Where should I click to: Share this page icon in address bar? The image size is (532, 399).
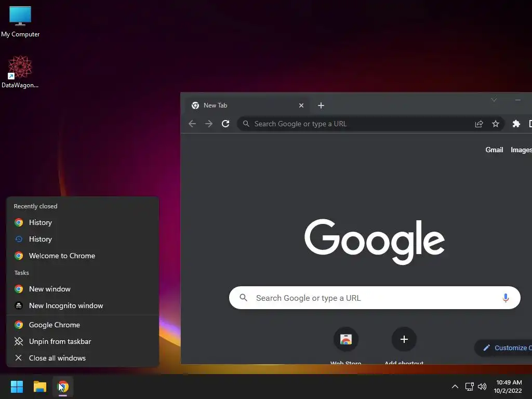click(x=478, y=124)
